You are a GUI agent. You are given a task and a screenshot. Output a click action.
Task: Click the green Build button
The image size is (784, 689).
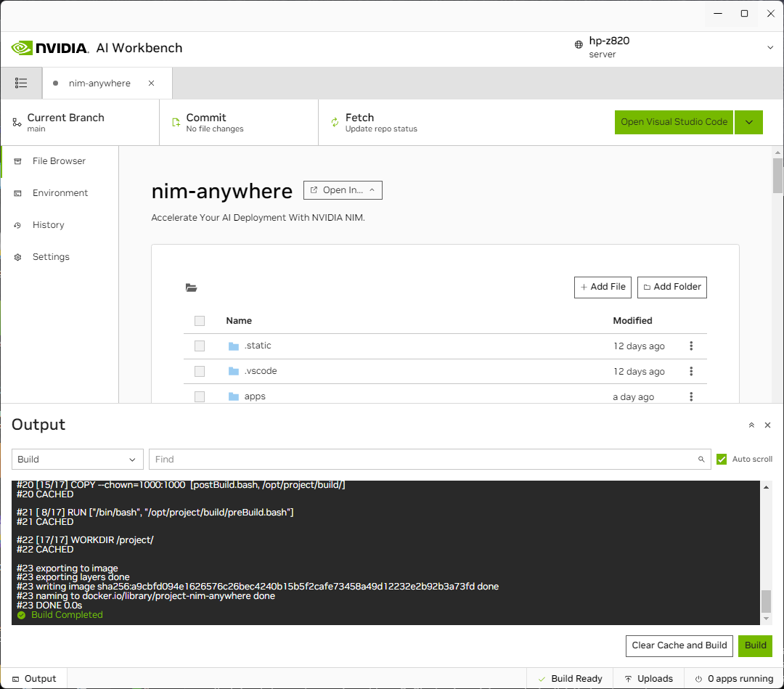coord(755,645)
